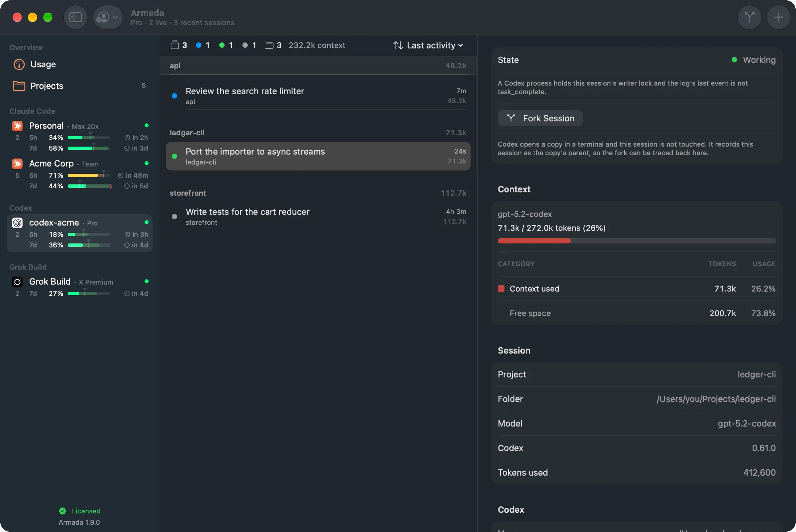796x532 pixels.
Task: Click the red Context used swatch
Action: coord(501,289)
